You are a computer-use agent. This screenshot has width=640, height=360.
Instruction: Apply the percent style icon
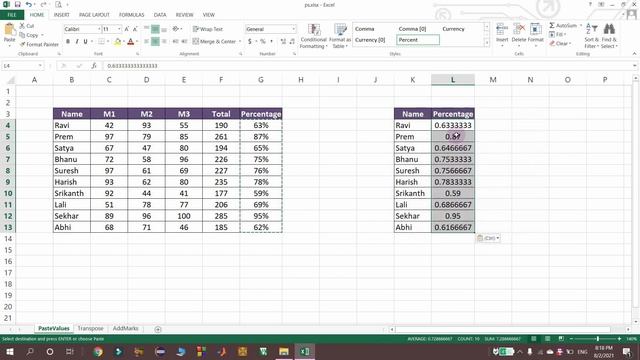(263, 41)
